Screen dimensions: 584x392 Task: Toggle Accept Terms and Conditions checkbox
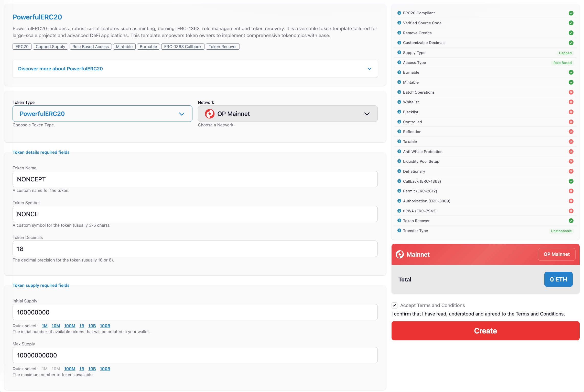tap(395, 305)
